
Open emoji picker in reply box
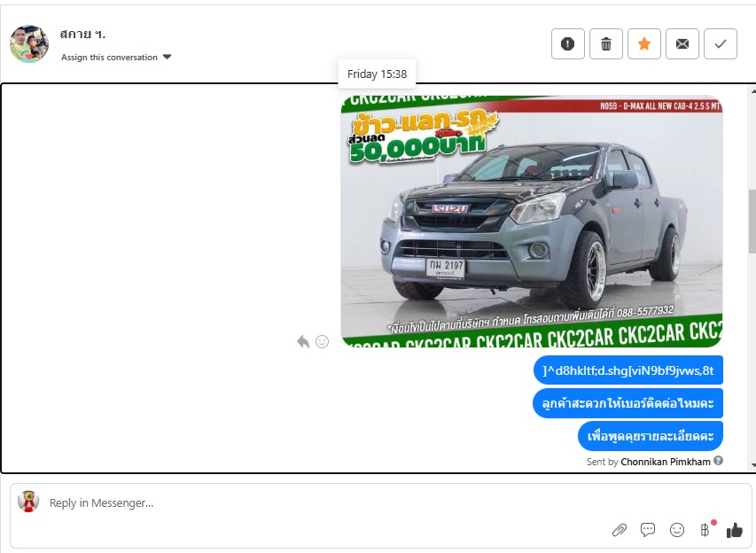click(677, 530)
